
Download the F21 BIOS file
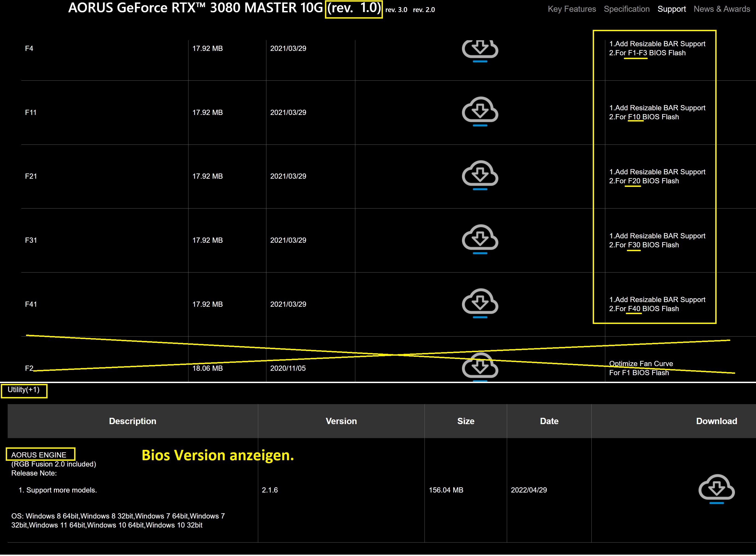tap(480, 175)
